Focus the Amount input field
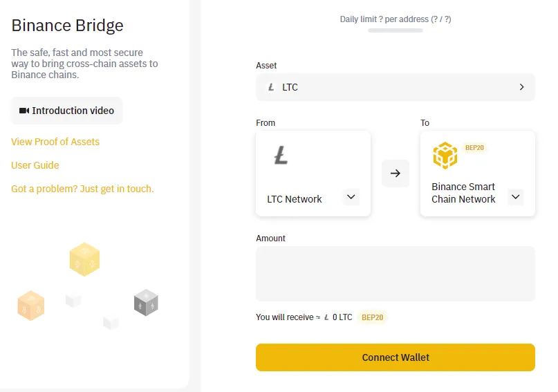 [396, 274]
